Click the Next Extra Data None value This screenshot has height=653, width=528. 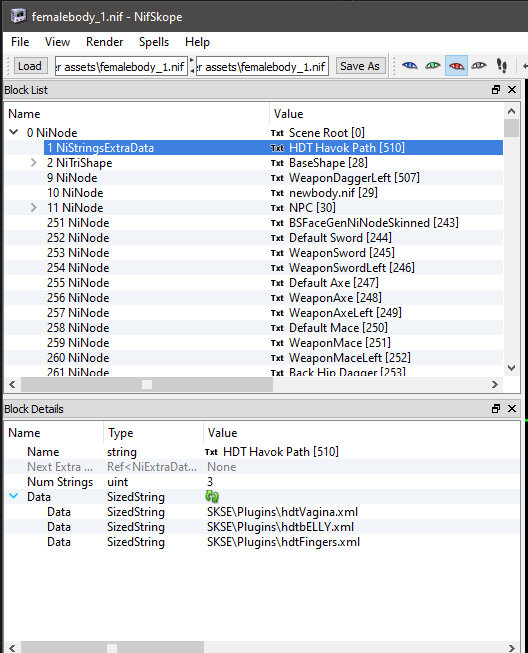tap(222, 467)
